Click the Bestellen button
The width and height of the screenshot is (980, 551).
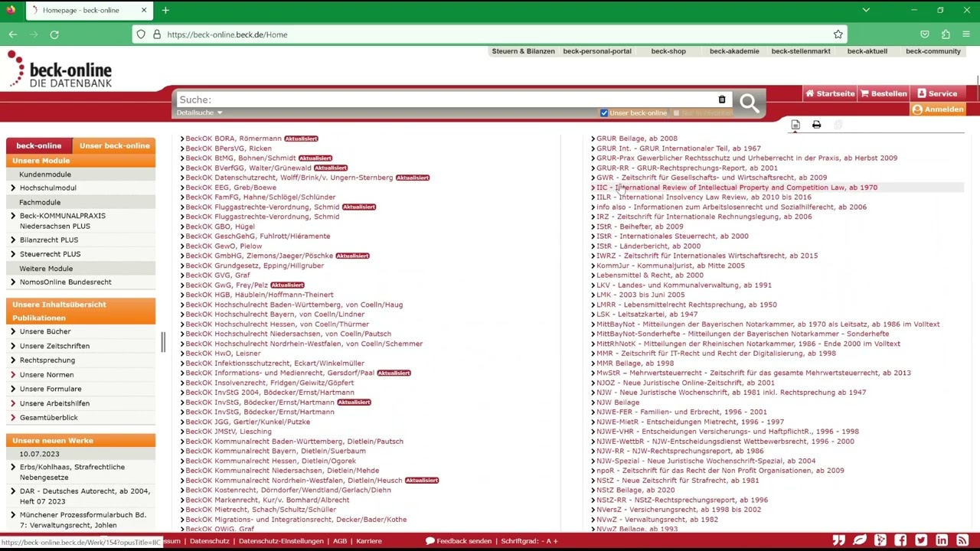click(884, 93)
